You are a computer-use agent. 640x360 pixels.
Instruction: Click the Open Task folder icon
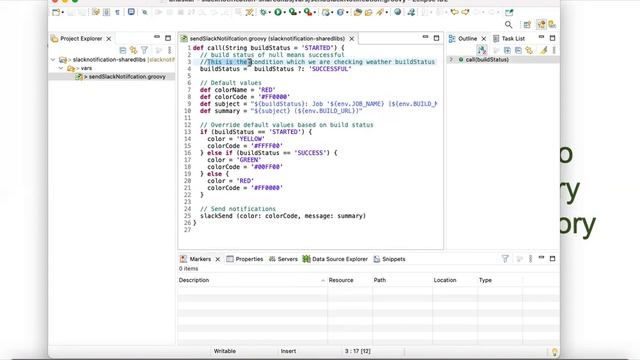(x=369, y=12)
